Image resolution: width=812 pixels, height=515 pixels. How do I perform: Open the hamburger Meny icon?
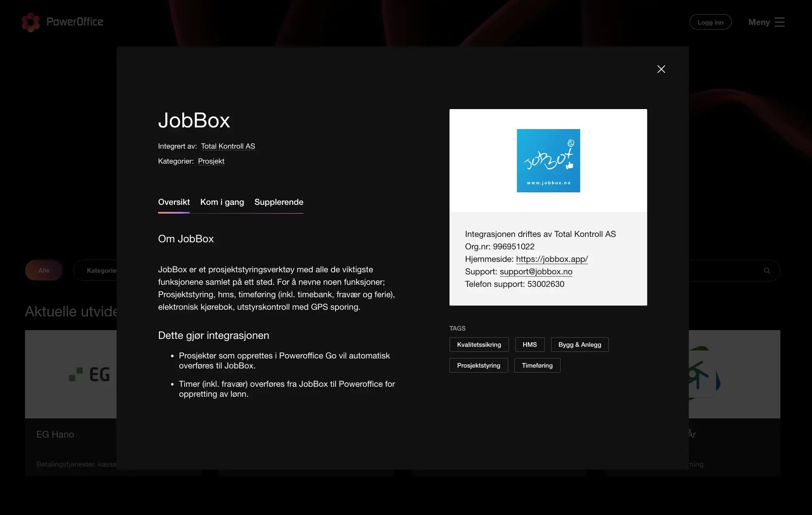tap(780, 22)
